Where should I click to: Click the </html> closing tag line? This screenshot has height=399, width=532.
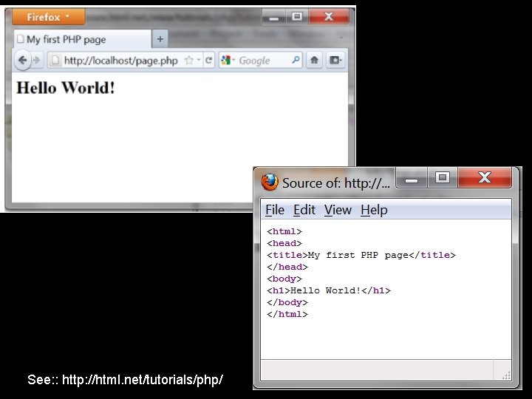click(x=287, y=314)
